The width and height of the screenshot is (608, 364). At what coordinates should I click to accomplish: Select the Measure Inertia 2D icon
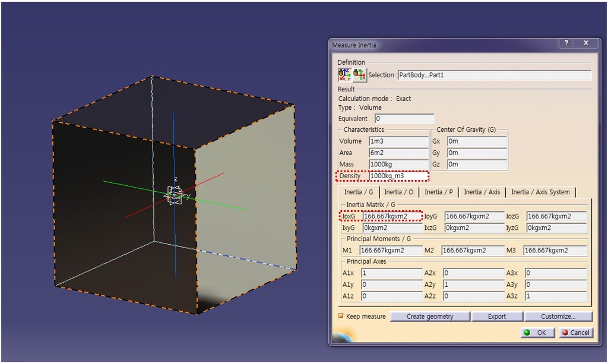(x=359, y=75)
